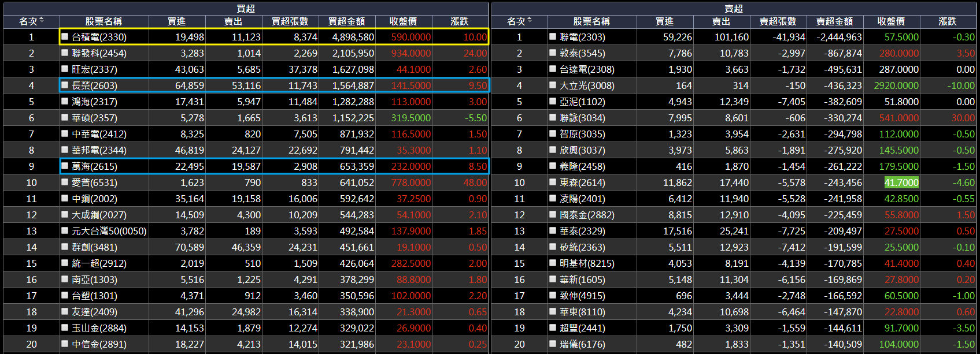The height and width of the screenshot is (354, 980).
Task: Click 收盤價 header in buy table
Action: pos(404,21)
